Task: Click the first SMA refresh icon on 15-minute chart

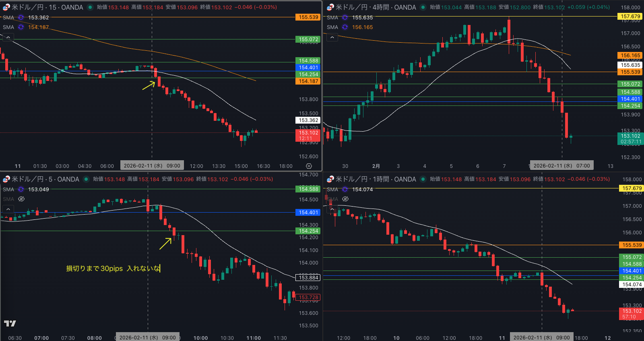Action: pos(21,18)
